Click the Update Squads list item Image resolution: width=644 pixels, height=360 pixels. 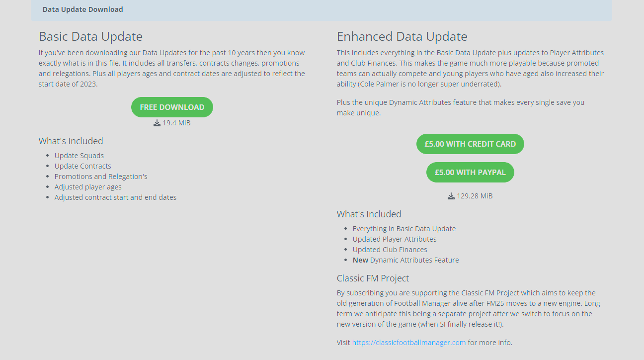tap(79, 156)
